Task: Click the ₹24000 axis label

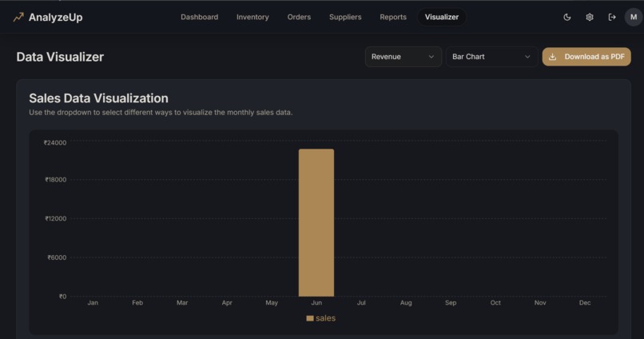Action: (55, 142)
